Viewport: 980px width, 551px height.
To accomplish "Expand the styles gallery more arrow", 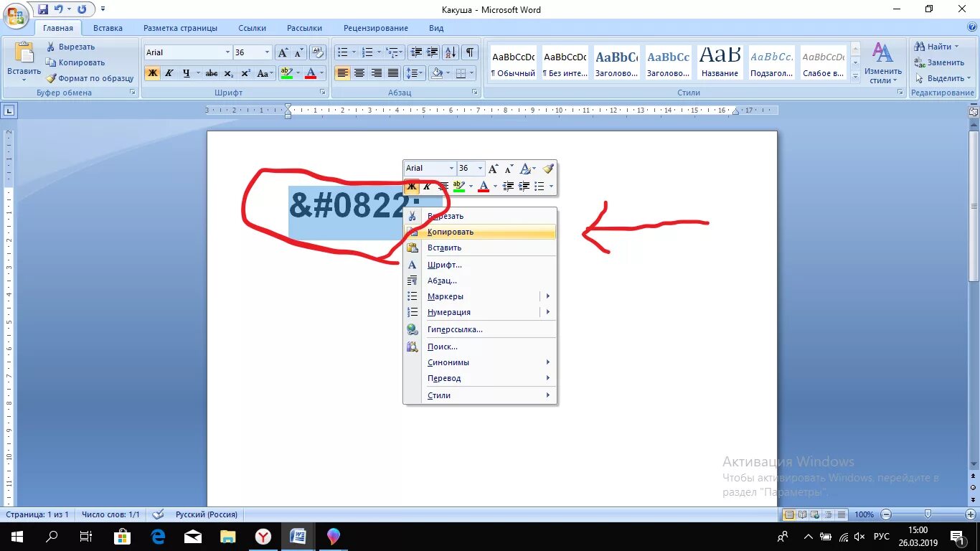I will click(x=855, y=75).
